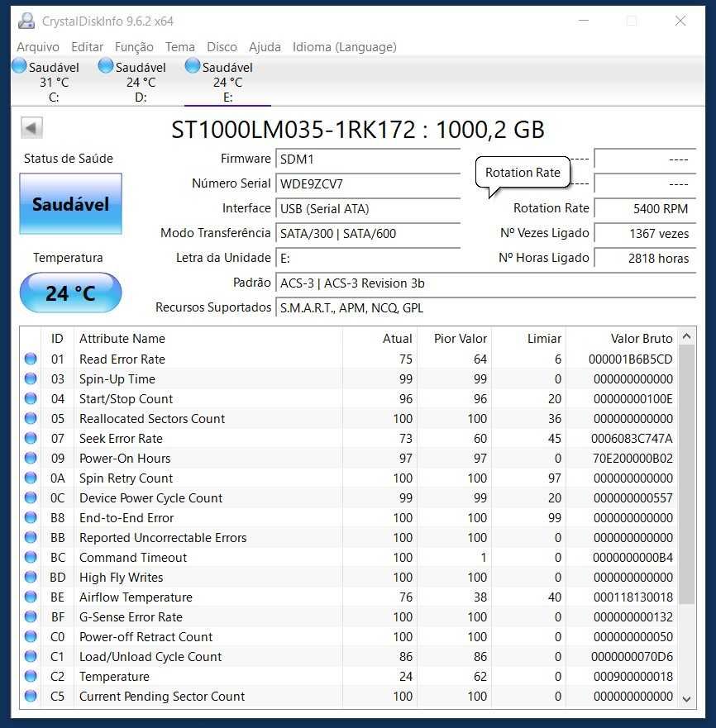Click the Pior Valor column header
The image size is (716, 728).
455,339
